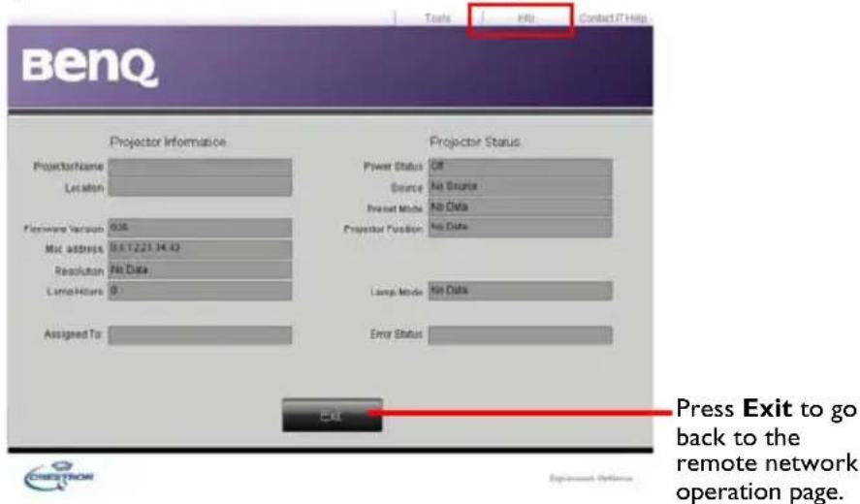Open the Tools tab
The image size is (860, 504).
click(437, 18)
